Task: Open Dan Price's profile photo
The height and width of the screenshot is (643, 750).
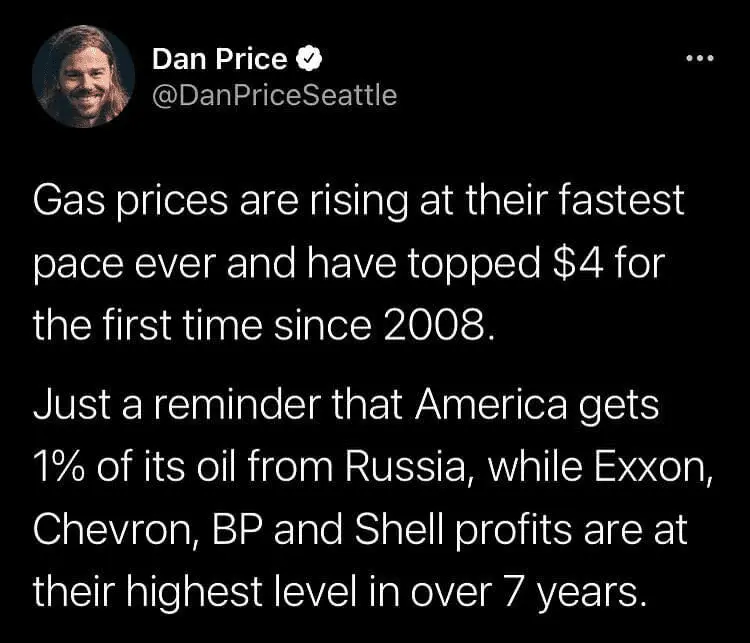Action: click(x=83, y=77)
